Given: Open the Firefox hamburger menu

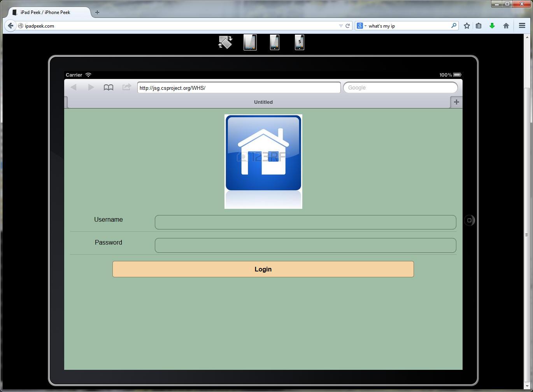Looking at the screenshot, I should pyautogui.click(x=522, y=26).
